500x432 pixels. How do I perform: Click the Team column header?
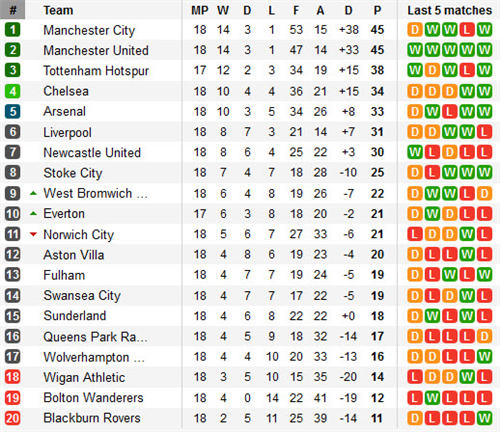tap(58, 10)
